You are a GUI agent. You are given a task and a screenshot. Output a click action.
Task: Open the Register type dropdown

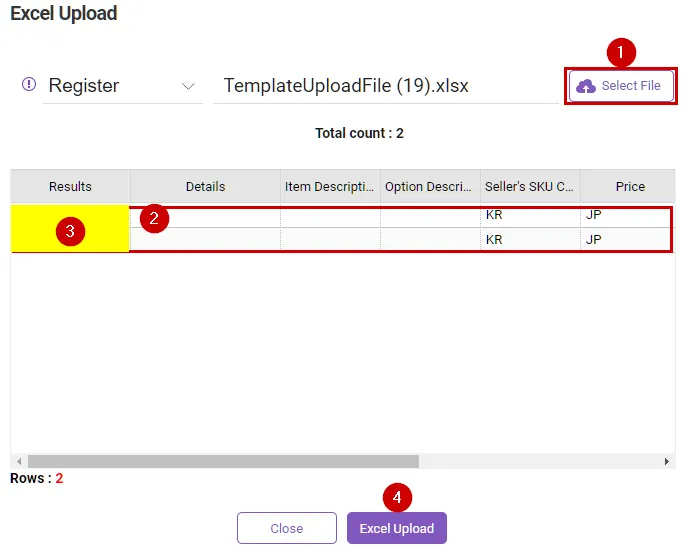coord(122,86)
